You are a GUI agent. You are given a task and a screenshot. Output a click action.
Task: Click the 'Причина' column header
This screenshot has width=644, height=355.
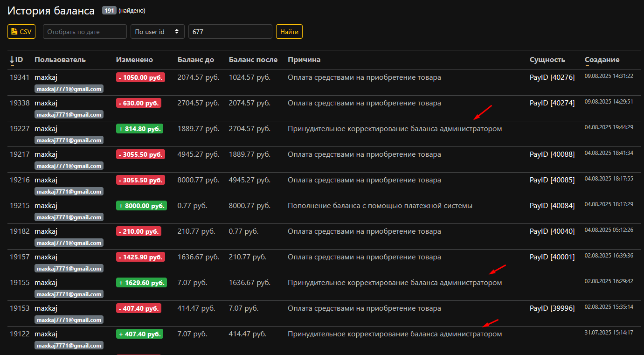click(304, 60)
